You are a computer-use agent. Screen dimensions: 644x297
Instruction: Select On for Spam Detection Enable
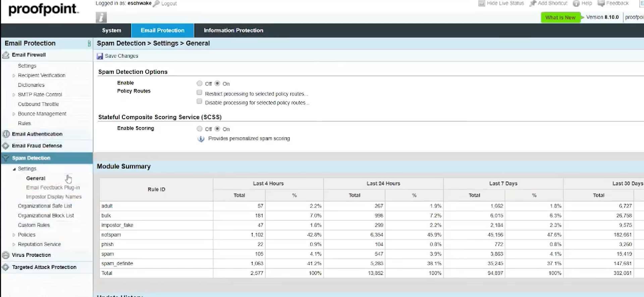click(x=217, y=83)
